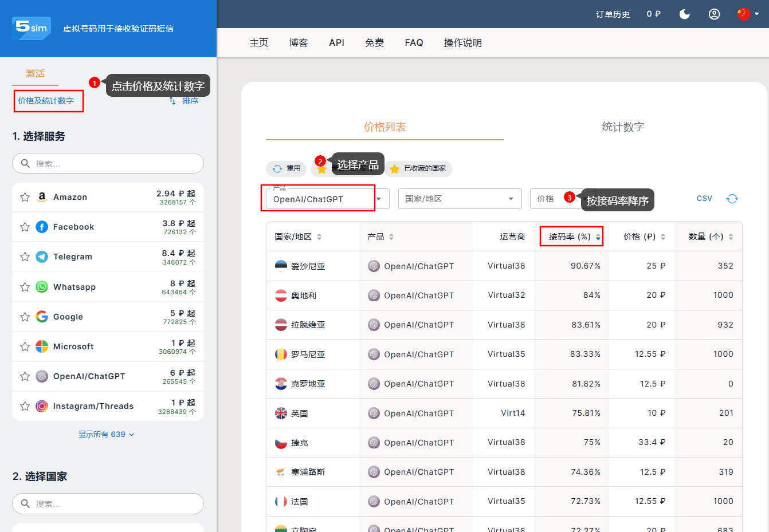This screenshot has height=532, width=769.
Task: Expand the 国家/地区 filter dropdown
Action: (460, 199)
